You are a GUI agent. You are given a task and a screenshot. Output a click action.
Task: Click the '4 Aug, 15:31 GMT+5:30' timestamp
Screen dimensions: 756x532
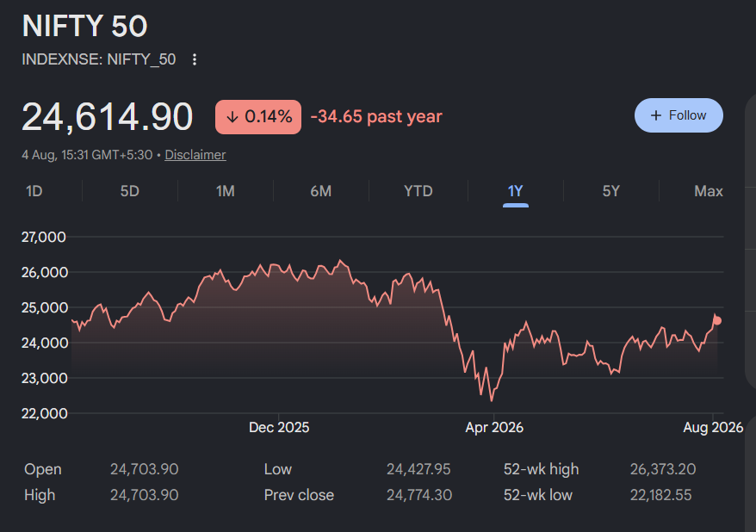click(x=87, y=155)
